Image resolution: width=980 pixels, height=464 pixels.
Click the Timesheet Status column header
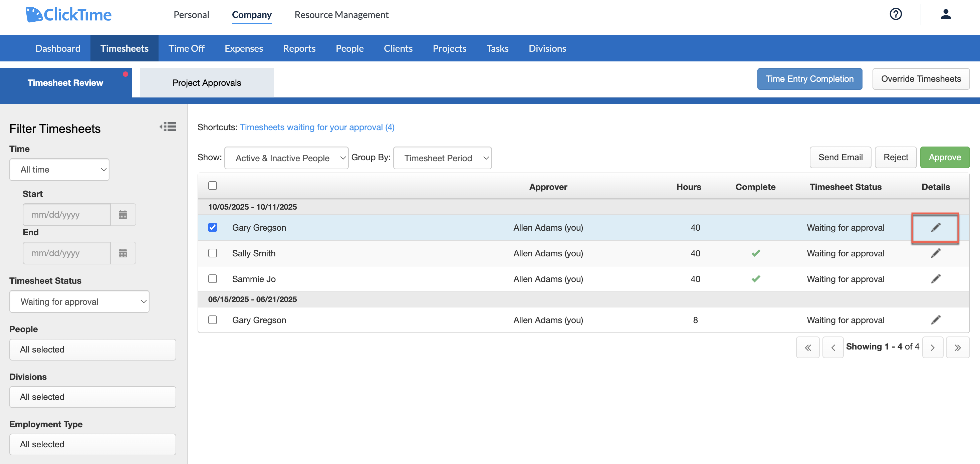click(x=845, y=187)
